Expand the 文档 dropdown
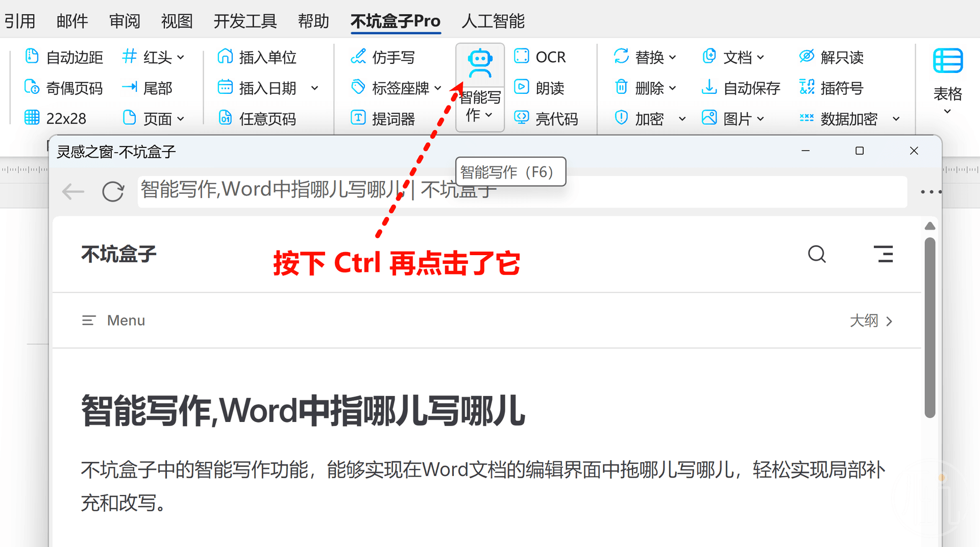Image resolution: width=980 pixels, height=547 pixels. click(x=761, y=57)
